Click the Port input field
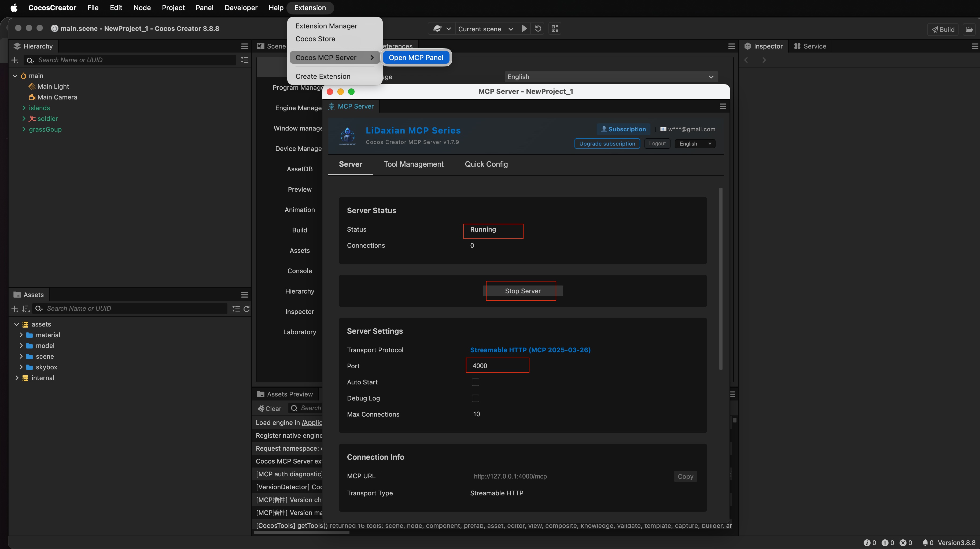The image size is (980, 549). point(497,366)
